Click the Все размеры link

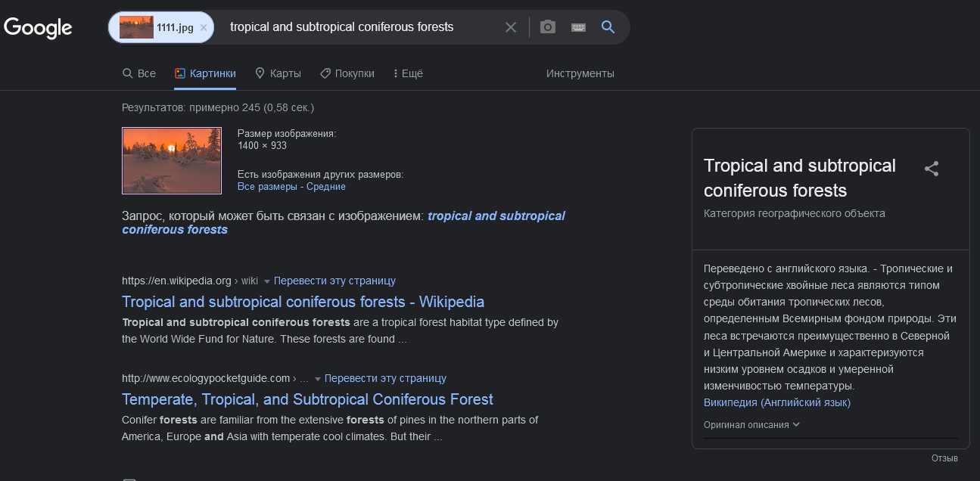coord(267,186)
